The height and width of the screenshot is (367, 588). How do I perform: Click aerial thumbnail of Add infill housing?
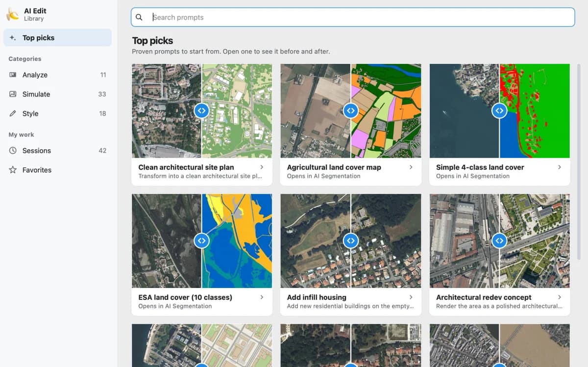[316, 241]
